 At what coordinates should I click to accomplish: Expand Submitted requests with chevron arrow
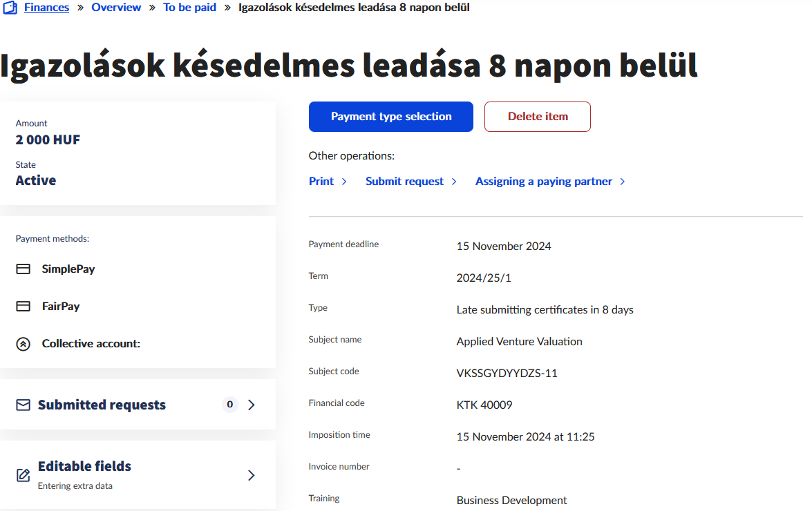coord(252,405)
